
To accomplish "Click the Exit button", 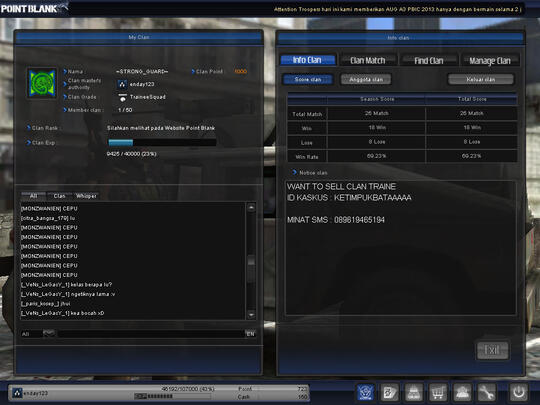I will [492, 350].
